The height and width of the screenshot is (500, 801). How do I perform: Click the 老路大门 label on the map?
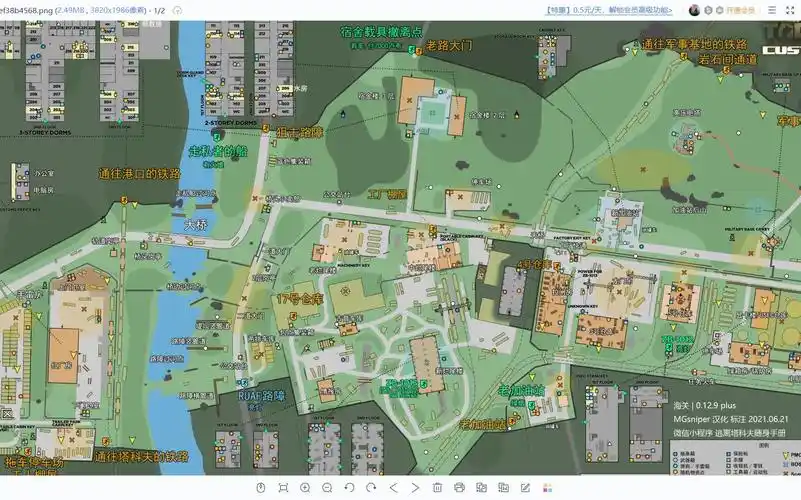click(x=449, y=45)
